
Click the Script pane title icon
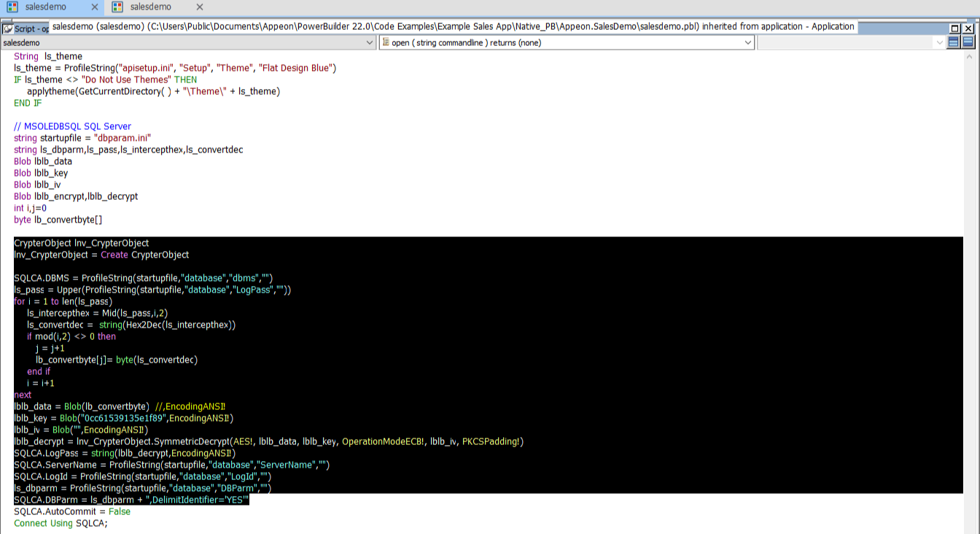(8, 28)
